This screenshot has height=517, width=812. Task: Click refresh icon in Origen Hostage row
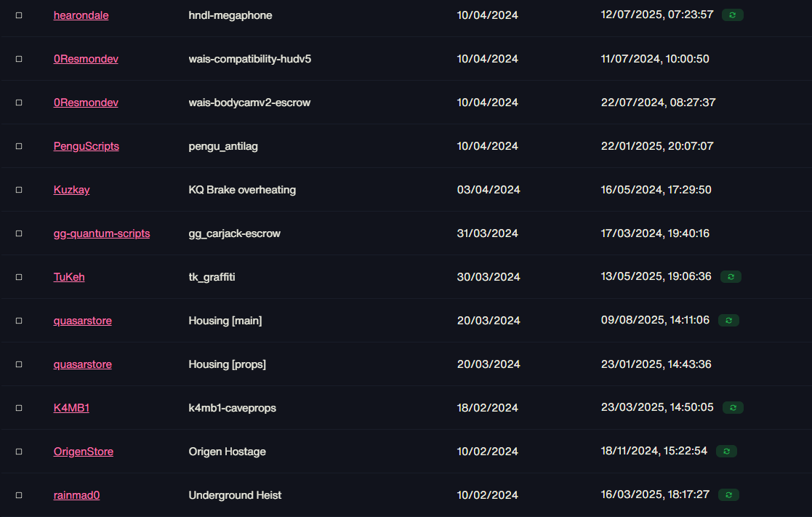[726, 452]
